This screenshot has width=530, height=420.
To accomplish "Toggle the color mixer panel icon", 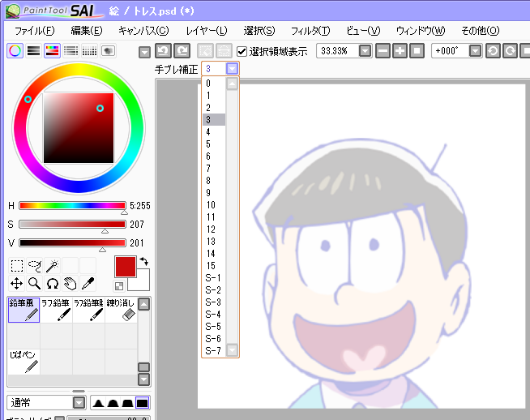I will (x=71, y=51).
